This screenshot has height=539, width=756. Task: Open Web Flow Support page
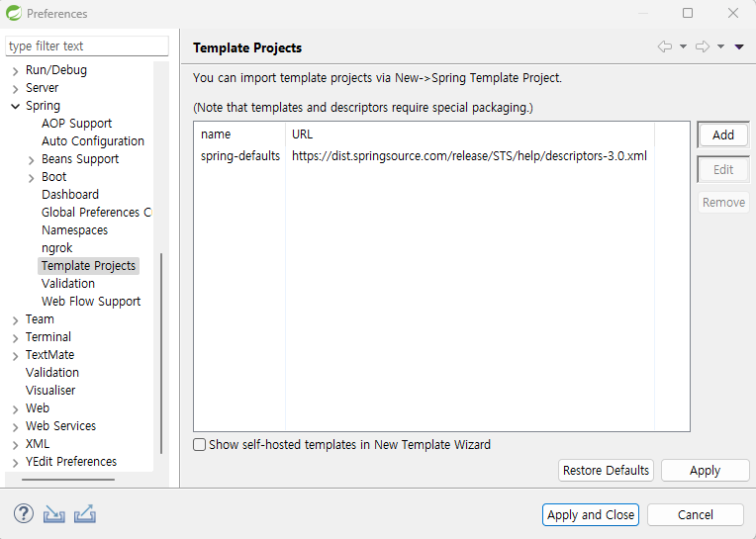pyautogui.click(x=91, y=301)
